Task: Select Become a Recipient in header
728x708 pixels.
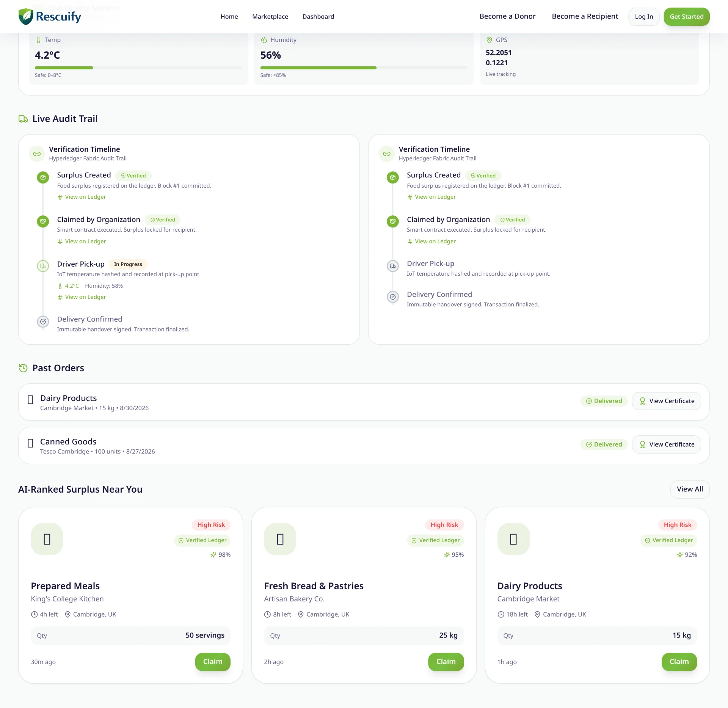Action: tap(585, 16)
